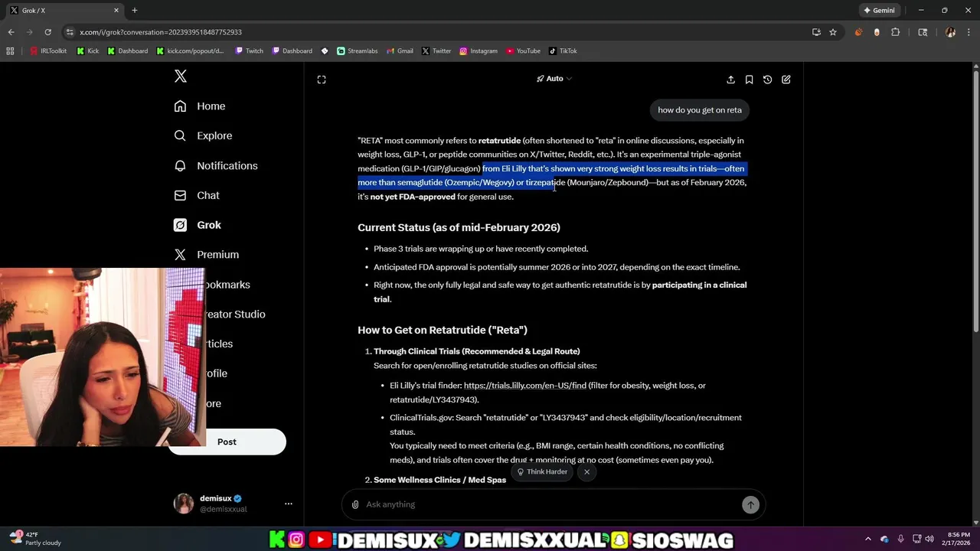Open new browser tab

[x=135, y=11]
